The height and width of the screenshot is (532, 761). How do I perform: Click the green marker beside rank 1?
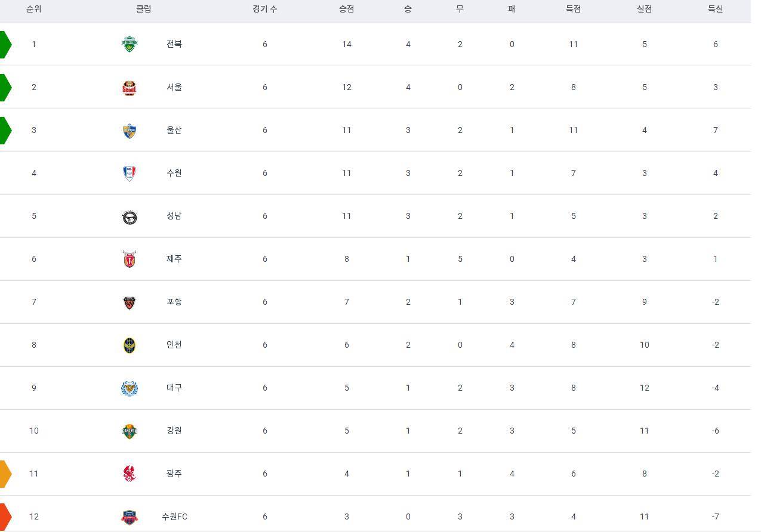pos(5,44)
